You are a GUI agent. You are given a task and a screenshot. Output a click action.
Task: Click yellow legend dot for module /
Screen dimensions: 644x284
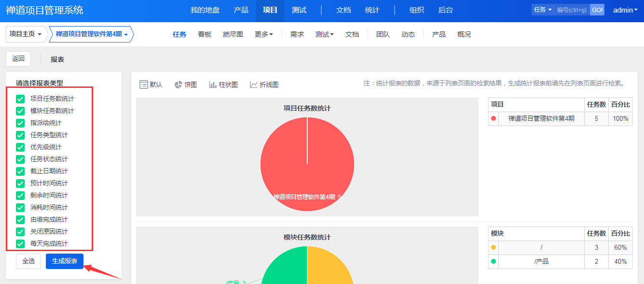(493, 247)
